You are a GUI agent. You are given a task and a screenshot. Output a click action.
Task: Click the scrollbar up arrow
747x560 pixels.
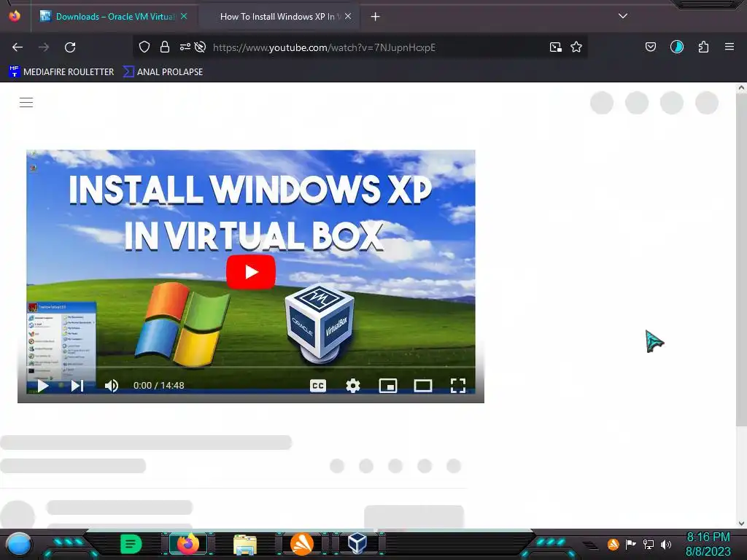pos(741,87)
